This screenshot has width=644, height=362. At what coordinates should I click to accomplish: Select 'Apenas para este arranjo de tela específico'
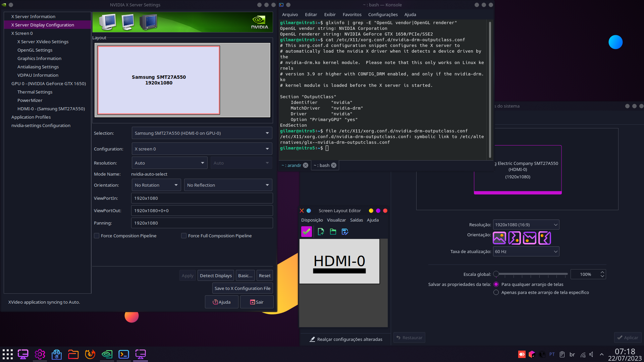(x=496, y=292)
